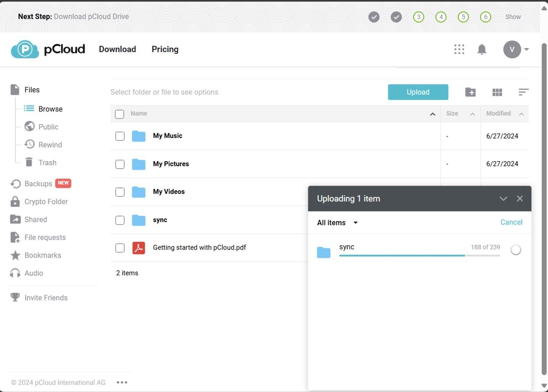The image size is (548, 392).
Task: Switch to grid view layout
Action: click(x=497, y=92)
